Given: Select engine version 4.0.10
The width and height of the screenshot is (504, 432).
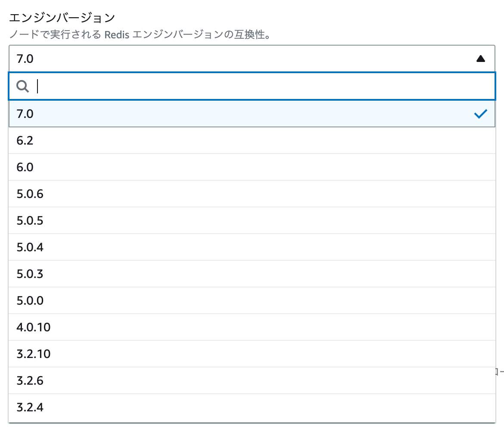Looking at the screenshot, I should pos(252,327).
